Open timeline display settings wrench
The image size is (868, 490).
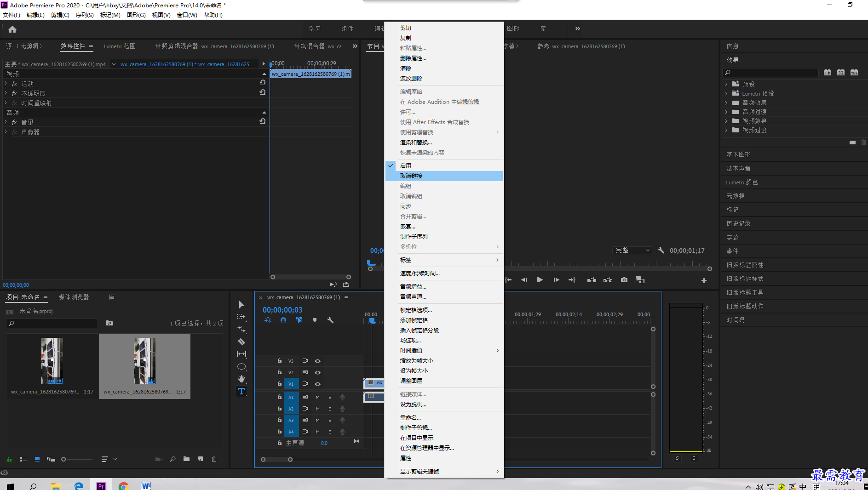coord(330,320)
